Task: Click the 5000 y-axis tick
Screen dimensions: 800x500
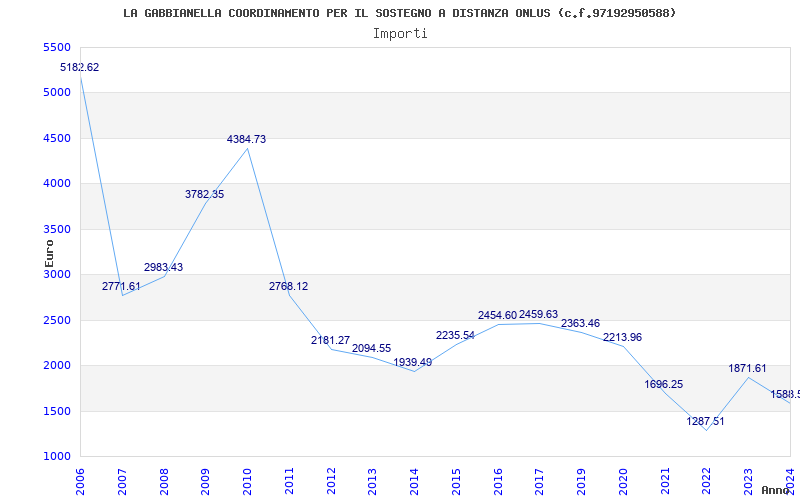Action: pos(57,93)
